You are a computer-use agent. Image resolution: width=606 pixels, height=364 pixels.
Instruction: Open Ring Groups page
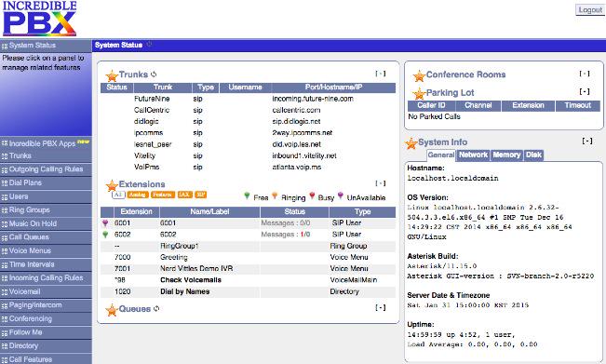(46, 210)
